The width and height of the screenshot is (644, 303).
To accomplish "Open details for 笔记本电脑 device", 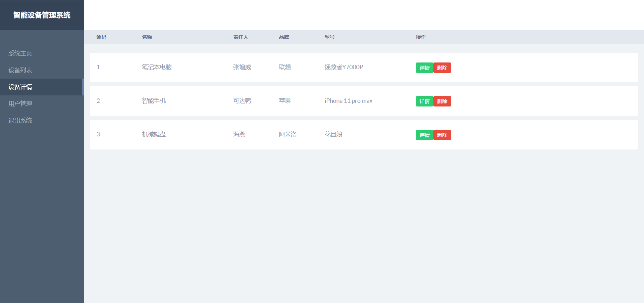I will [x=424, y=68].
